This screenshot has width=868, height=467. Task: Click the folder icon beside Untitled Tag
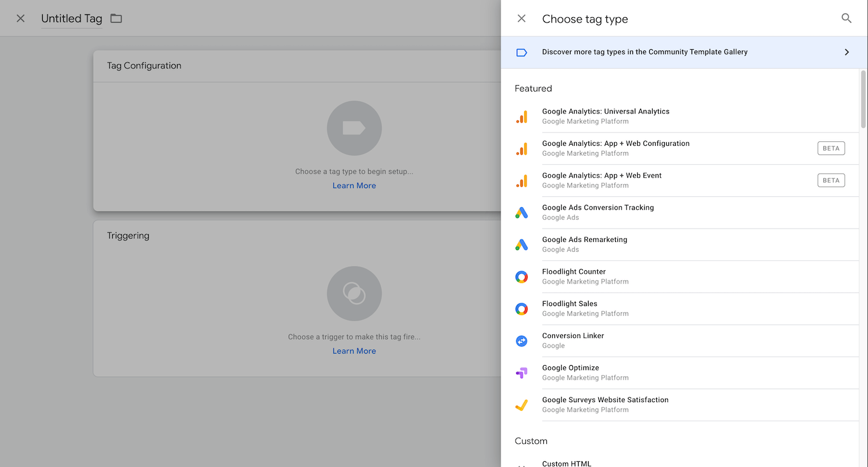(x=116, y=19)
